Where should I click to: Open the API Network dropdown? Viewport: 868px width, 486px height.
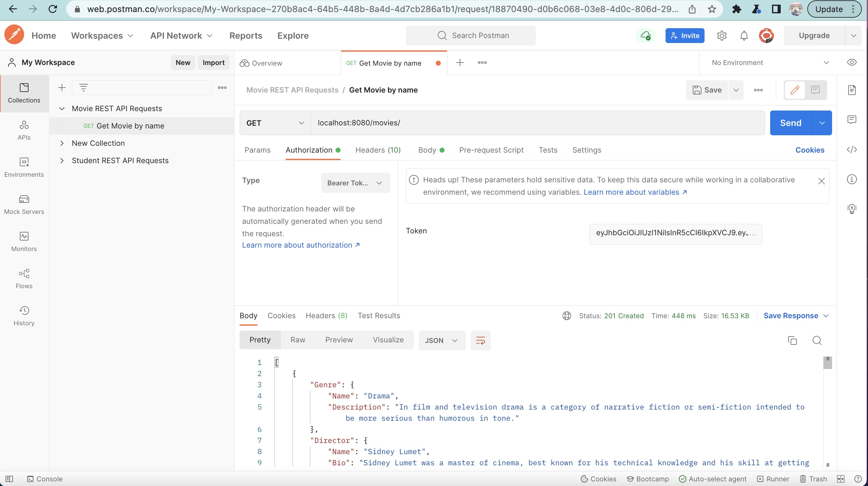click(x=181, y=35)
